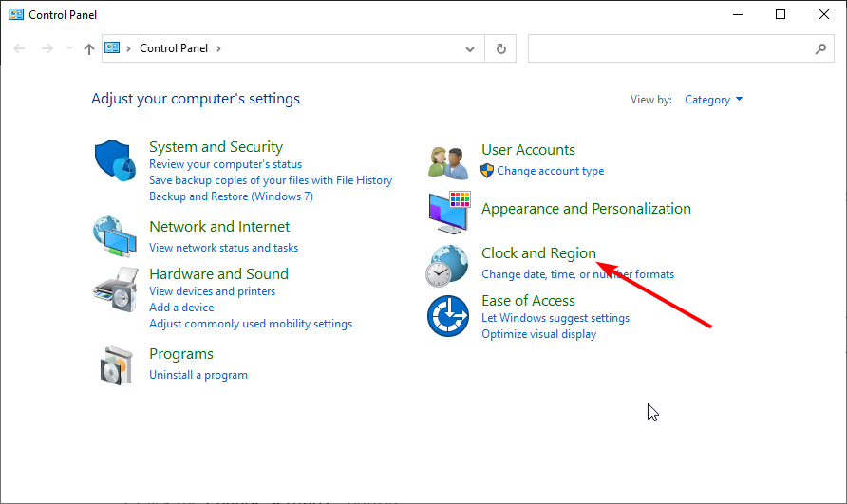847x504 pixels.
Task: Open the Hardware and Sound printer icon
Action: pyautogui.click(x=116, y=289)
